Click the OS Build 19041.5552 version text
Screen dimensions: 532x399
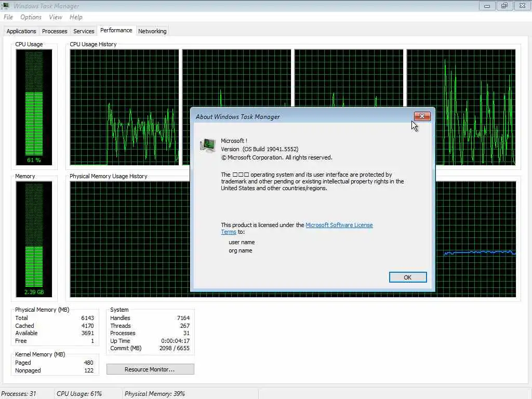click(270, 149)
